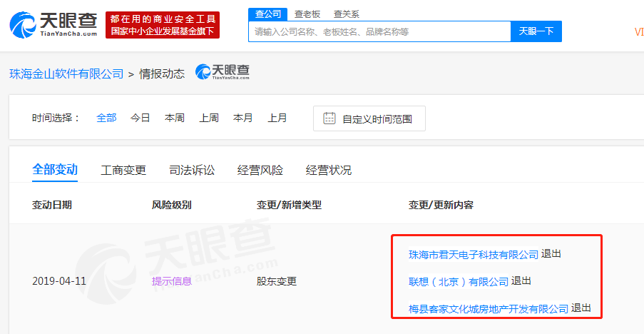
Task: Filter by 今日 time option
Action: coord(140,118)
